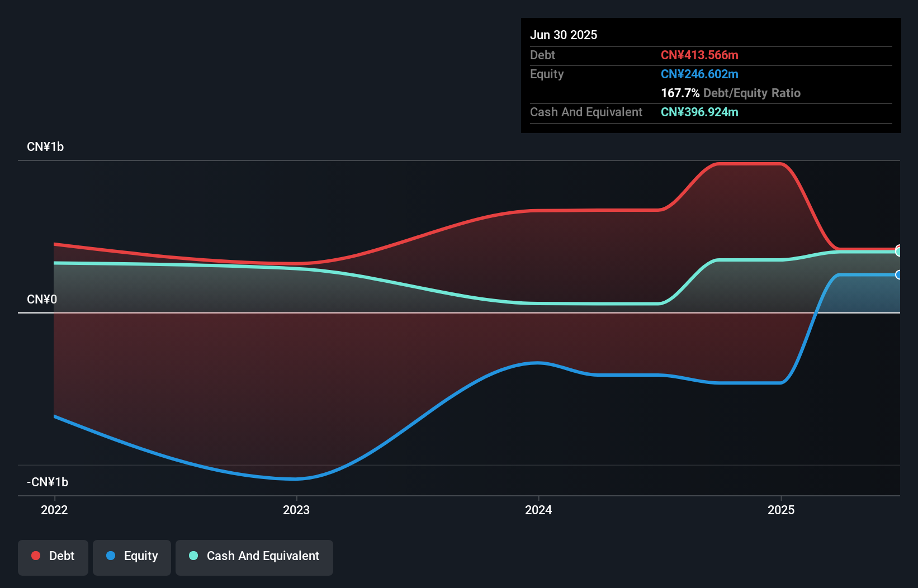Toggle the Equity series visibility
Image resolution: width=918 pixels, height=588 pixels.
[x=132, y=556]
